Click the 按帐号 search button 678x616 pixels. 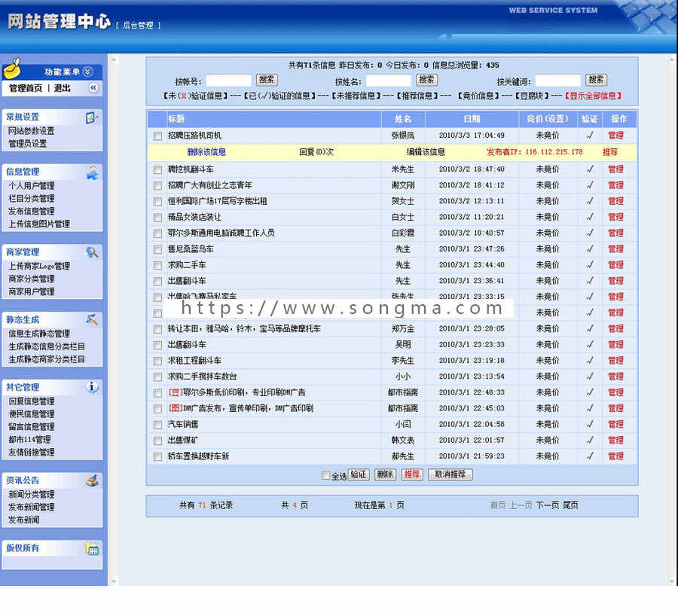(267, 80)
